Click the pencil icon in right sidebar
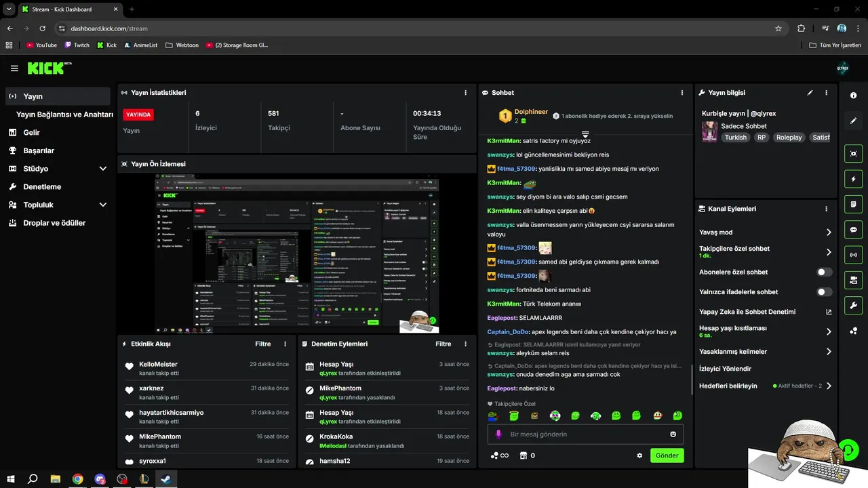Image resolution: width=868 pixels, height=488 pixels. click(x=854, y=121)
